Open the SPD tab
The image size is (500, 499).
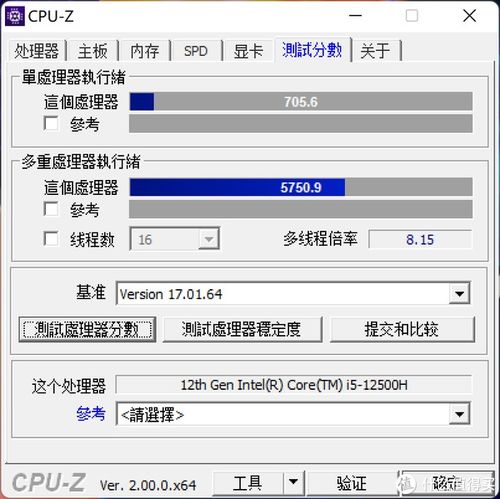coord(196,51)
